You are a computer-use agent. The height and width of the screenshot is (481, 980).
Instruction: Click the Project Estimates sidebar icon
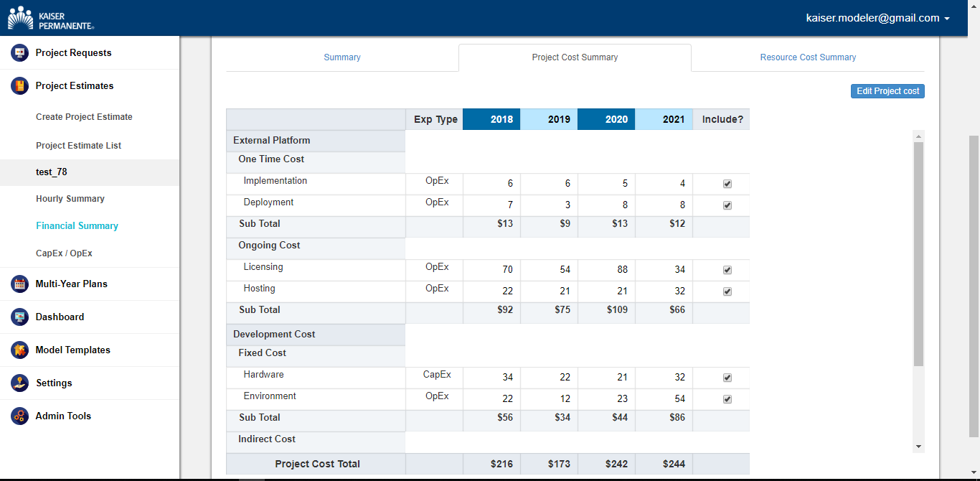click(x=19, y=86)
